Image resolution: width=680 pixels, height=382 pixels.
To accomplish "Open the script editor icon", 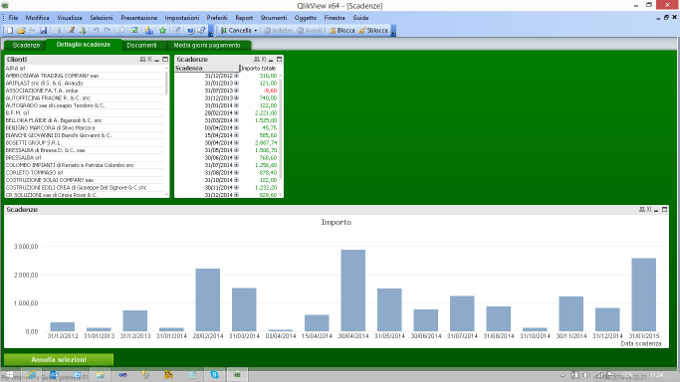I will [x=71, y=30].
